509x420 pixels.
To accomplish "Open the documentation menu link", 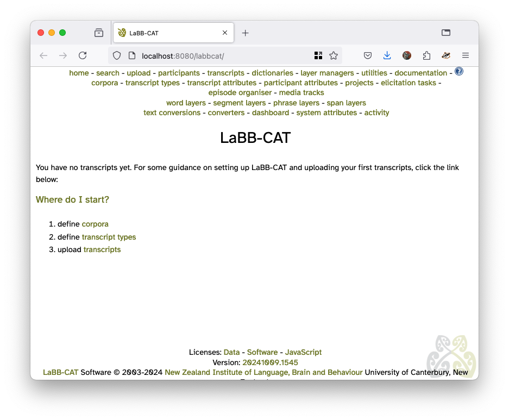I will click(x=420, y=73).
